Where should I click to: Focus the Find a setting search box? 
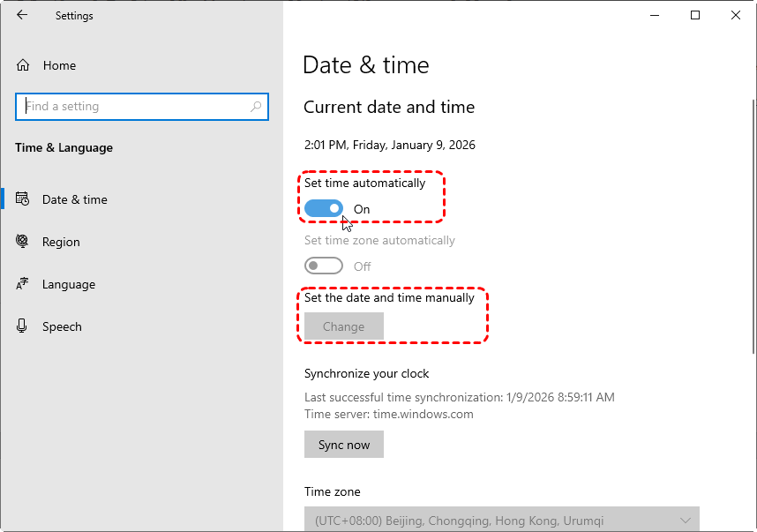click(132, 107)
